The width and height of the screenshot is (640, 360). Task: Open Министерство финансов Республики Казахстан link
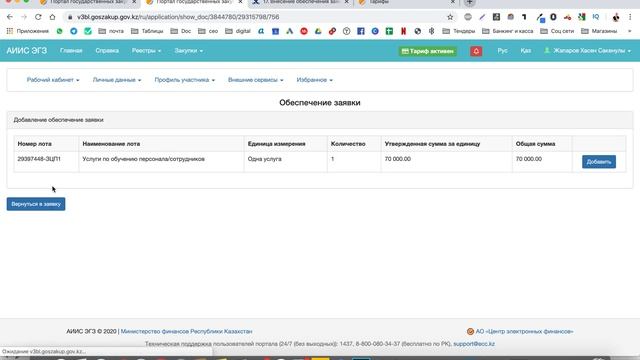click(x=187, y=331)
